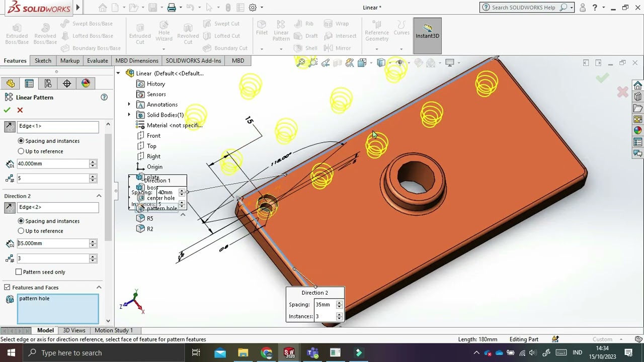This screenshot has height=362, width=644.
Task: Open PropertyManager tab icon
Action: (29, 83)
